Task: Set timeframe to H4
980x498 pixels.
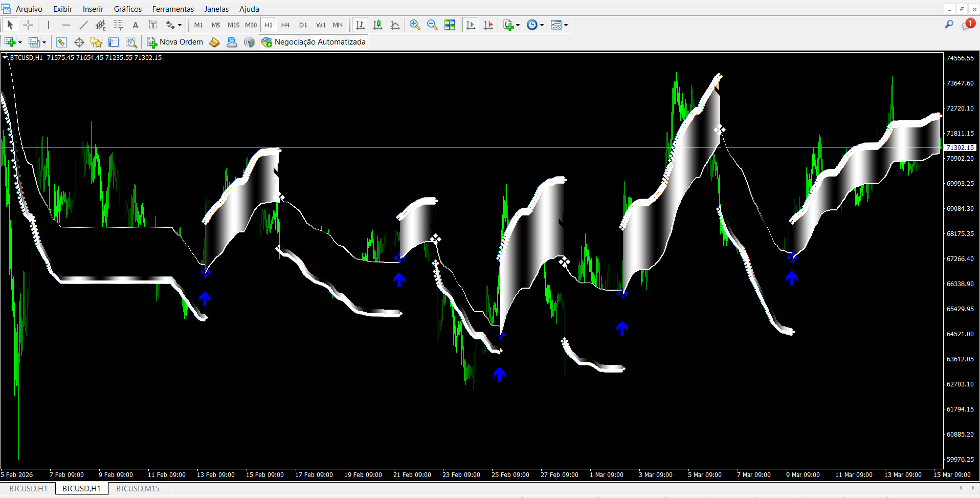Action: coord(285,25)
